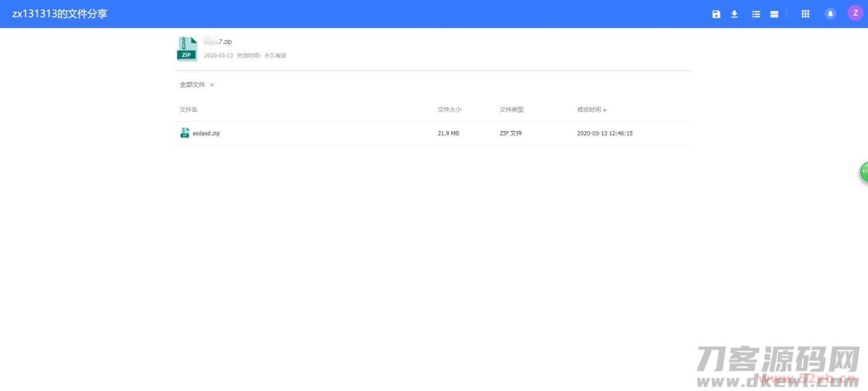This screenshot has width=868, height=391.
Task: Go to 全部文件 breadcrumb
Action: 192,85
